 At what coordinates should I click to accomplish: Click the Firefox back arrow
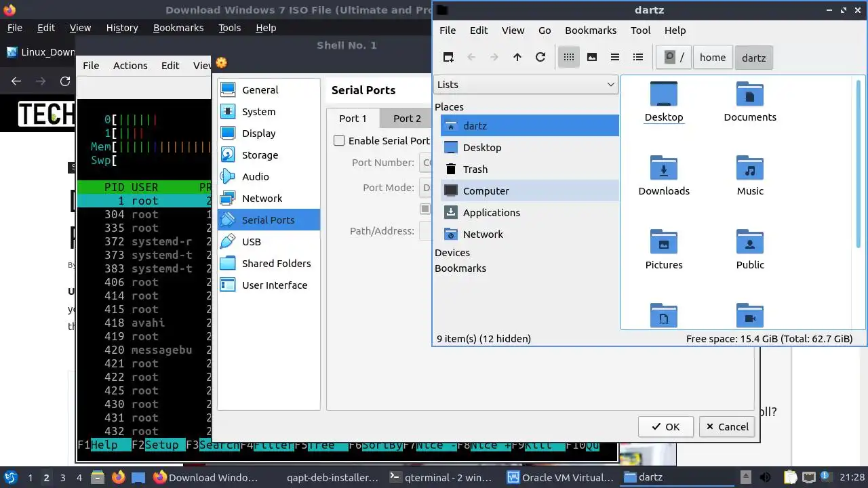click(16, 81)
